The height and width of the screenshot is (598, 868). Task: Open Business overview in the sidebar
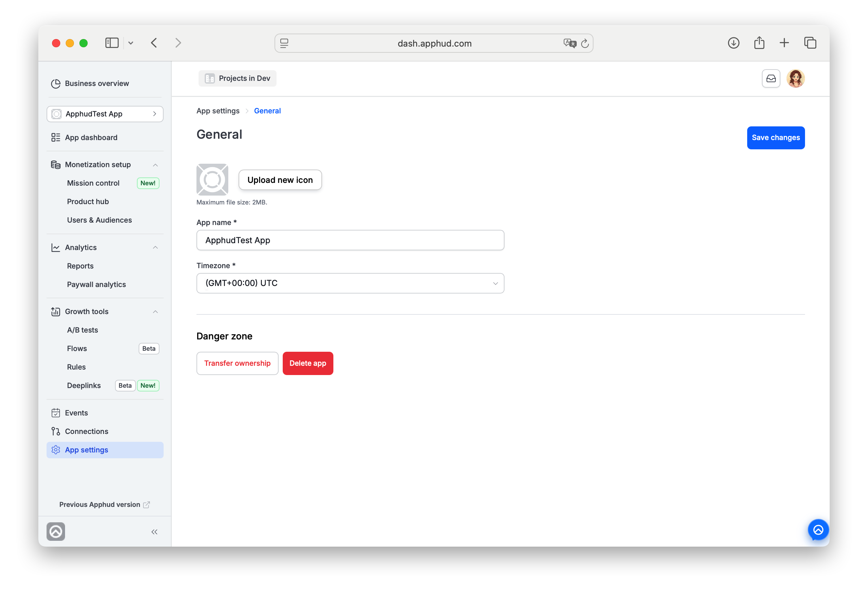pos(97,83)
